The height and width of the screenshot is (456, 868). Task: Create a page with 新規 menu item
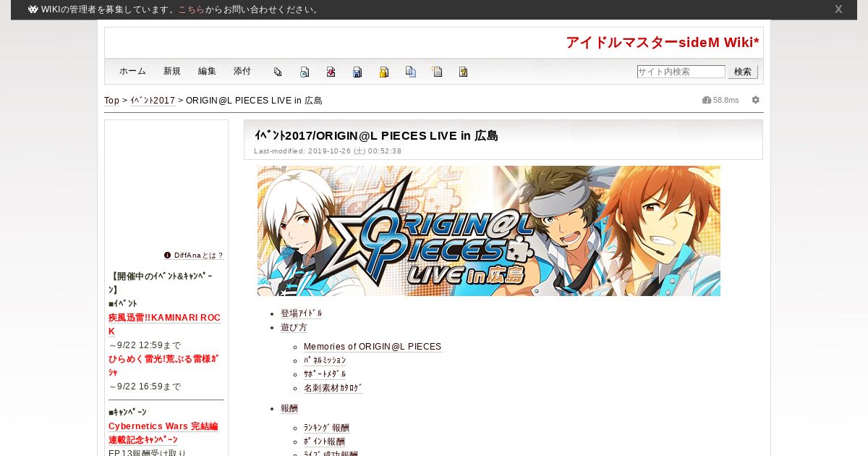click(172, 72)
